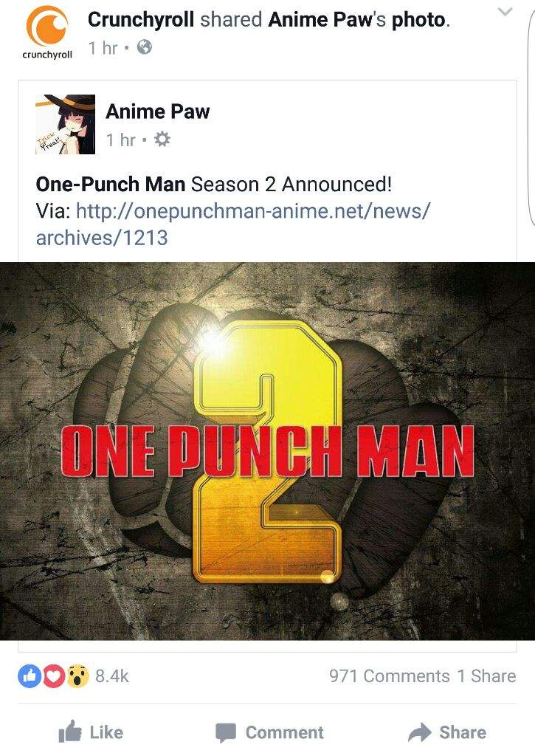This screenshot has width=535, height=756.
Task: Open the 971 Comments list
Action: 390,676
